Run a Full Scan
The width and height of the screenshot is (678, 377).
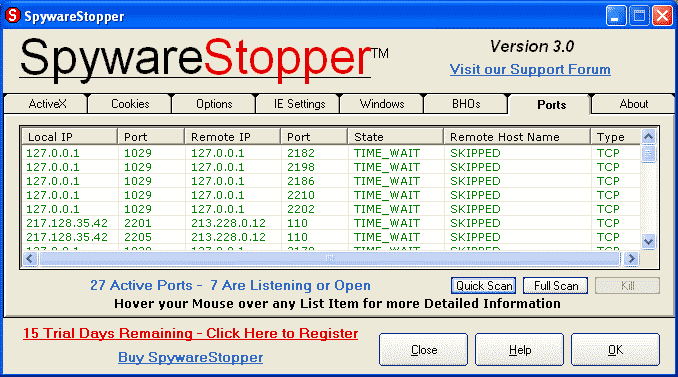point(555,286)
